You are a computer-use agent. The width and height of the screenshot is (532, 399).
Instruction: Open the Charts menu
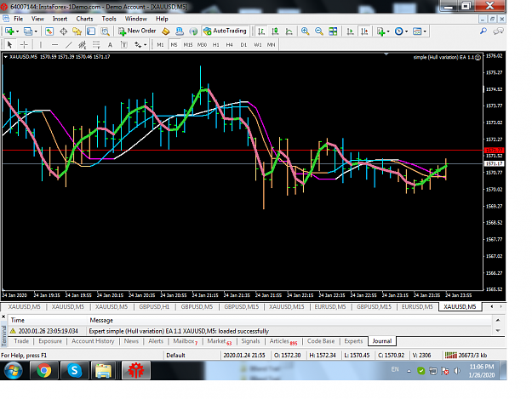[x=84, y=19]
